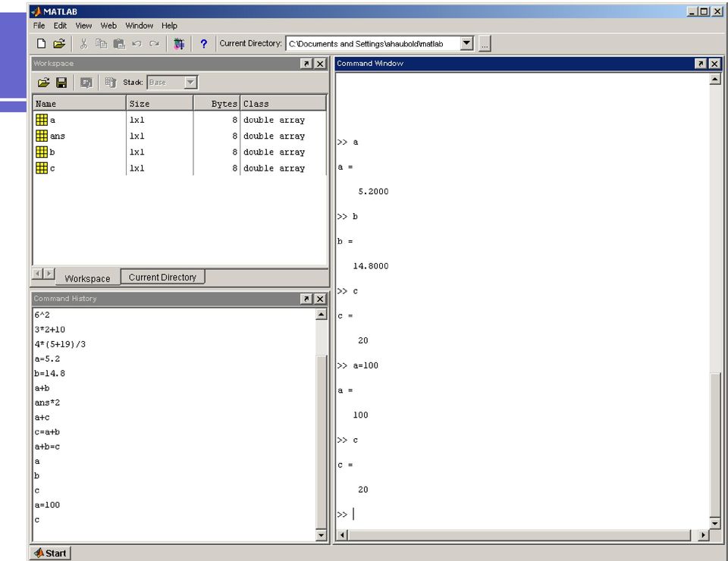Viewport: 728px width, 561px height.
Task: Select variable c's array icon in Workspace
Action: pyautogui.click(x=41, y=168)
